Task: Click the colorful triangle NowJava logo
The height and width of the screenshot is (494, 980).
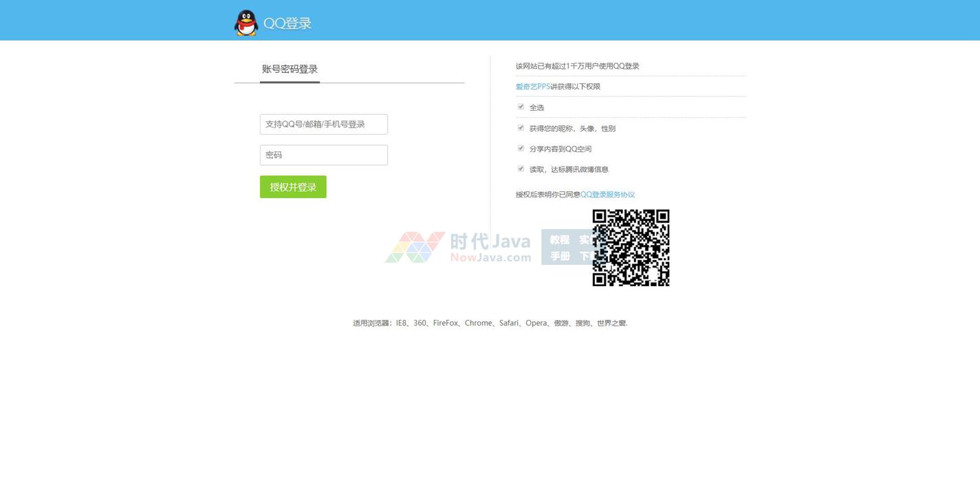Action: click(x=414, y=247)
